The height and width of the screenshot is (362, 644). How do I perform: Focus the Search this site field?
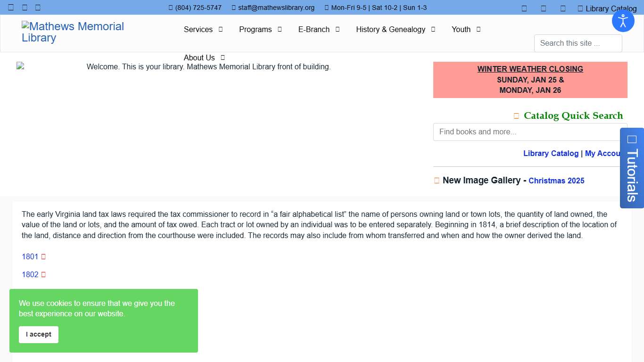[578, 43]
